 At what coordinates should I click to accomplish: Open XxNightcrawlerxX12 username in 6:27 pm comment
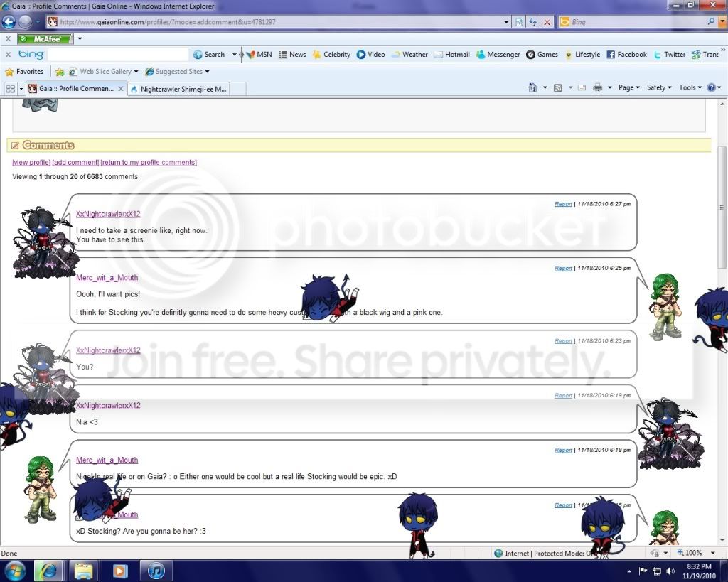point(108,214)
